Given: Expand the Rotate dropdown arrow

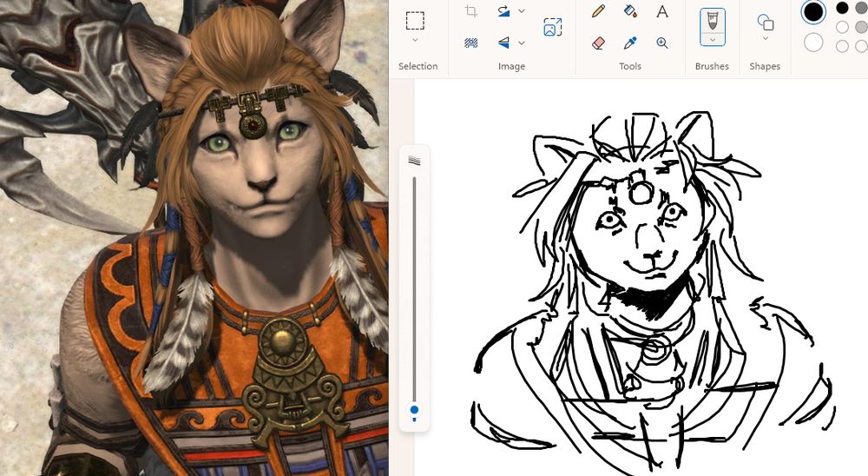Looking at the screenshot, I should tap(522, 11).
